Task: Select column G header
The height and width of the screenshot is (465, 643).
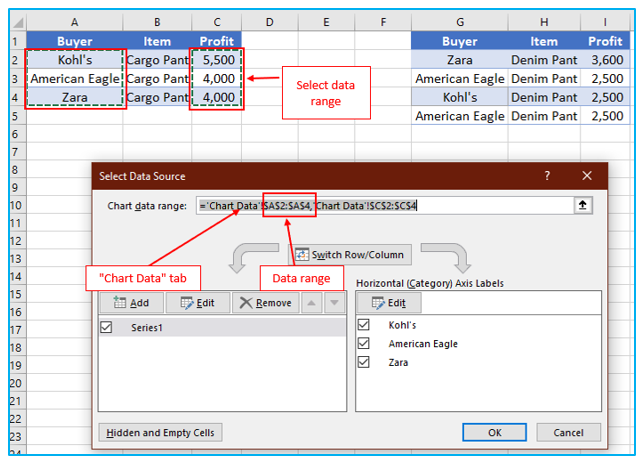Action: pyautogui.click(x=460, y=22)
